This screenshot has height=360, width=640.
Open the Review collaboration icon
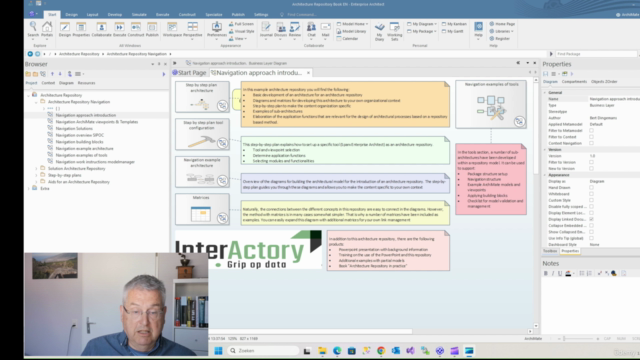(x=295, y=30)
